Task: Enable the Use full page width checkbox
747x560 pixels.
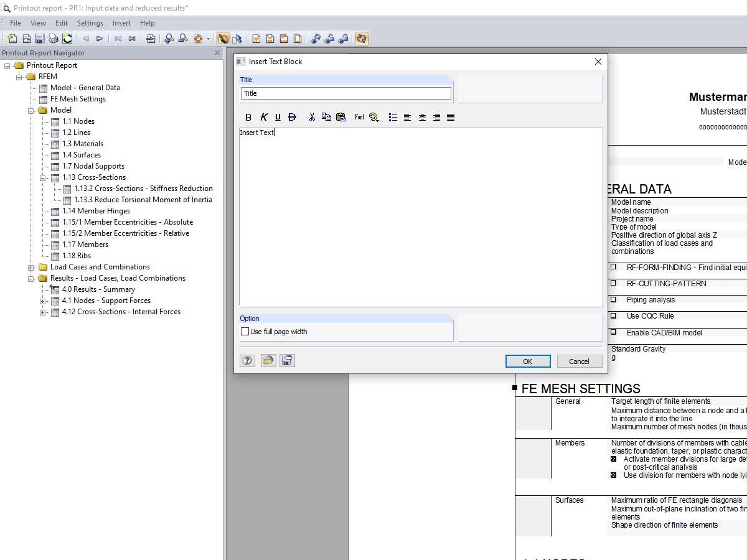Action: [245, 331]
